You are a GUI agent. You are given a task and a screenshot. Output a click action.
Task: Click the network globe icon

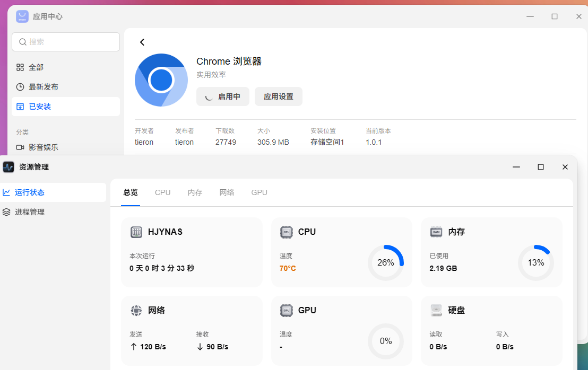point(136,311)
